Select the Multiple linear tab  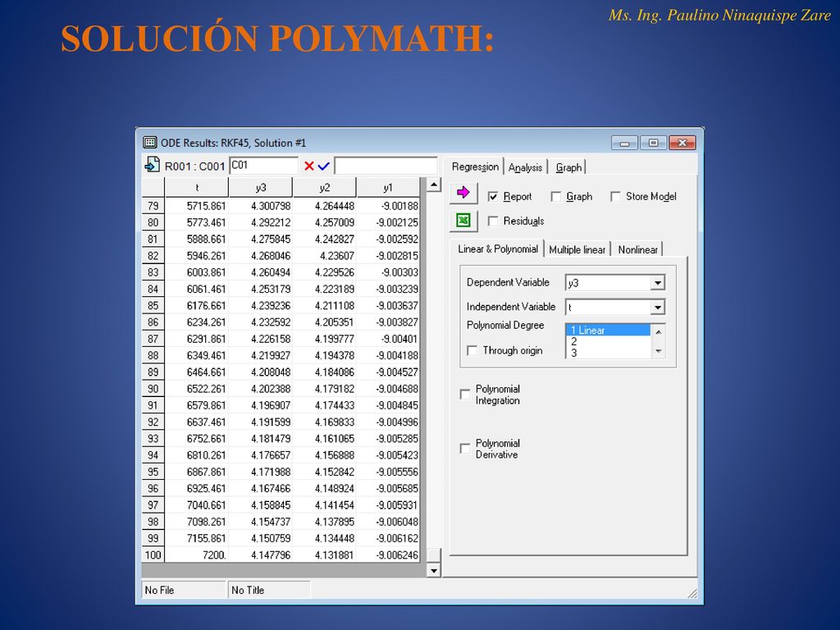click(x=577, y=249)
